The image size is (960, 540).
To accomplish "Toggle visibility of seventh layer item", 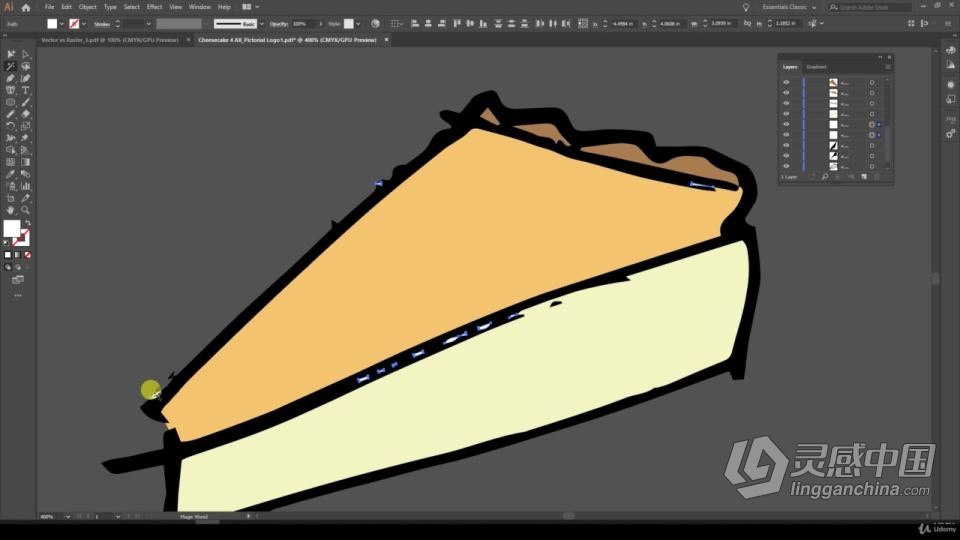I will (786, 145).
